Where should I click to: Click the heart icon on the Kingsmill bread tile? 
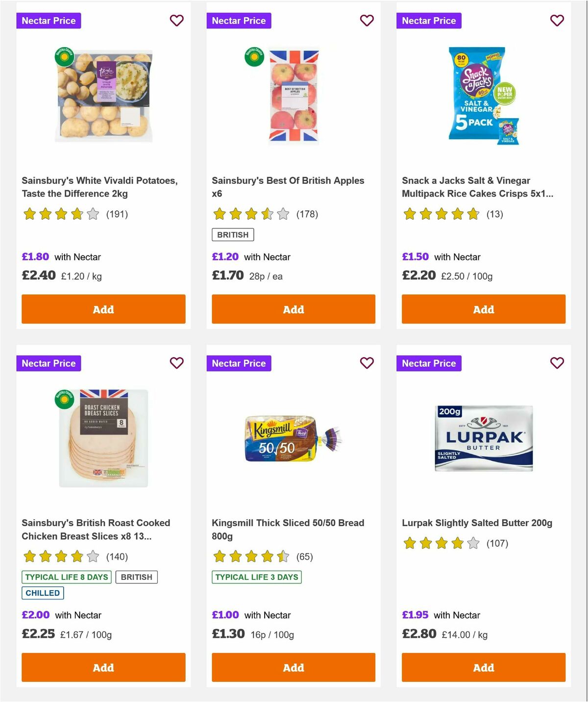pyautogui.click(x=367, y=363)
